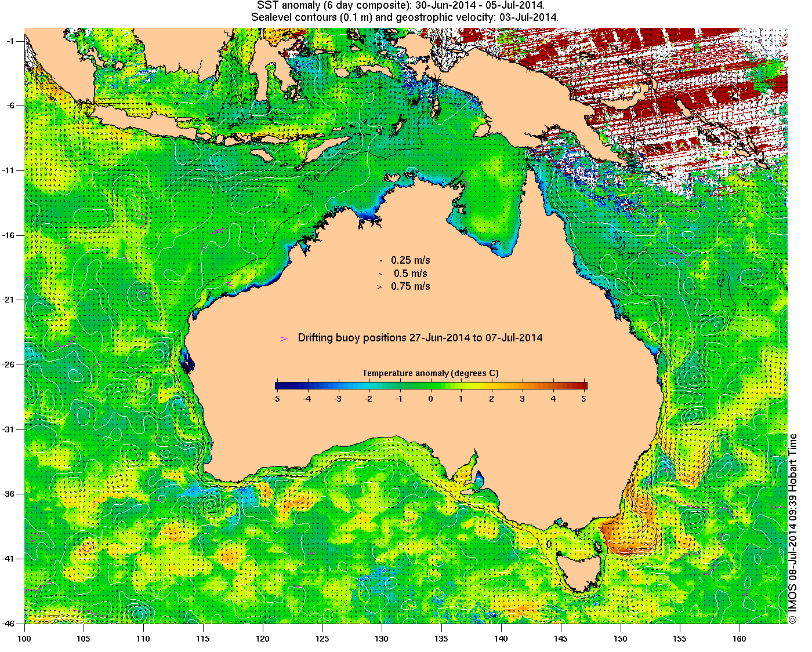Select the title line "SST anomaly (6 day composite)"
Screen dimensions: 812x652
[x=334, y=5]
